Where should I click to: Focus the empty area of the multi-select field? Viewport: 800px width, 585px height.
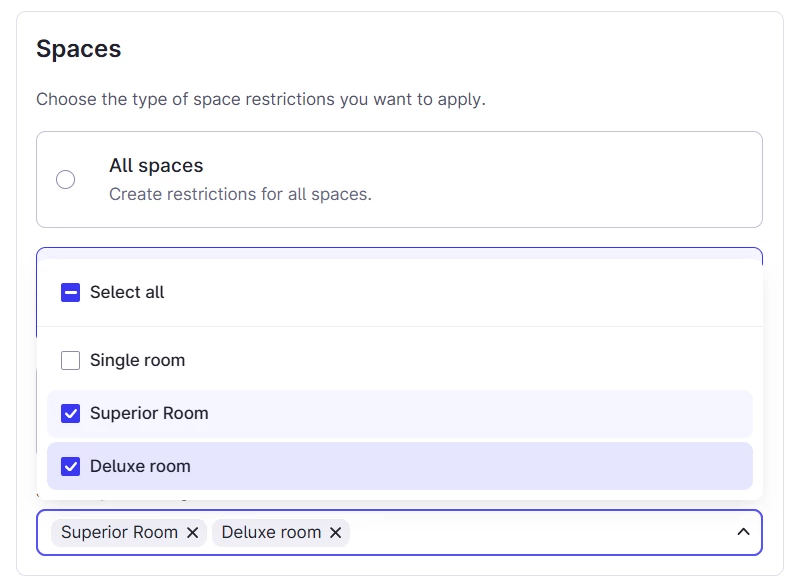point(540,533)
